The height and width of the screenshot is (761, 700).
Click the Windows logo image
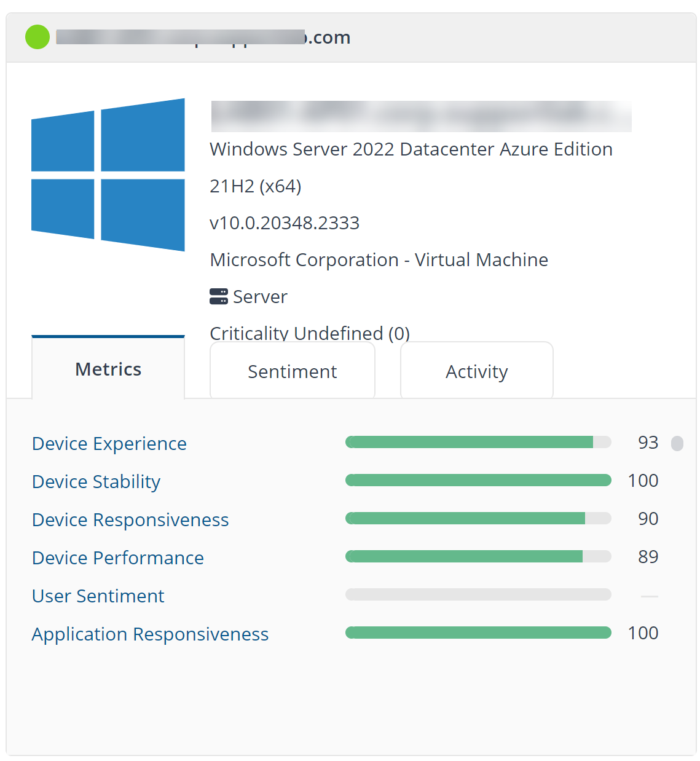pyautogui.click(x=108, y=175)
